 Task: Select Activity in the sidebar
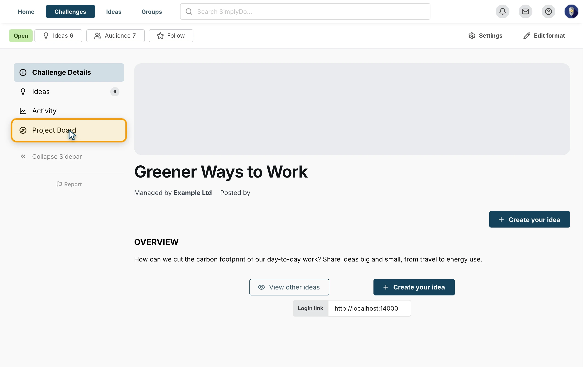pos(69,111)
